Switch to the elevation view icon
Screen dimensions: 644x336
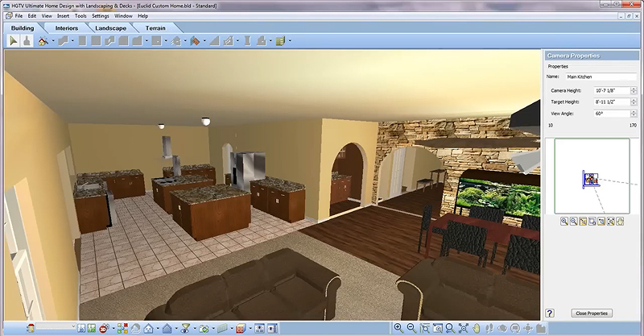point(92,328)
